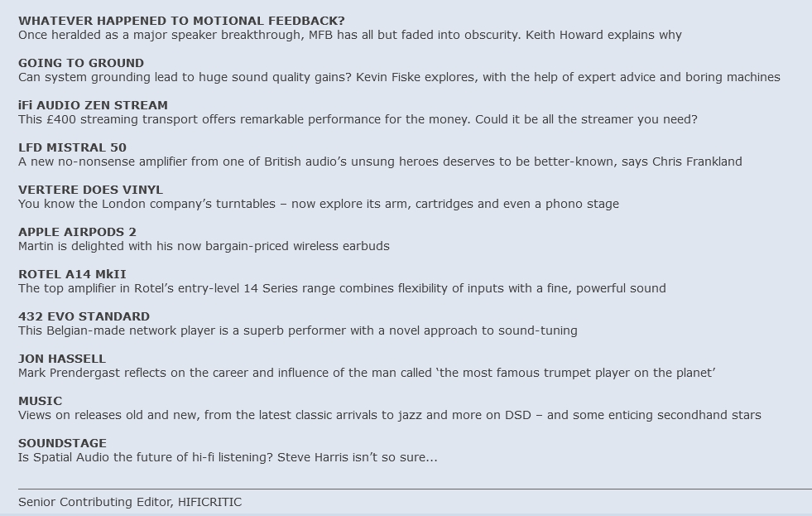
Task: Select the 'Music' section heading
Action: 40,401
